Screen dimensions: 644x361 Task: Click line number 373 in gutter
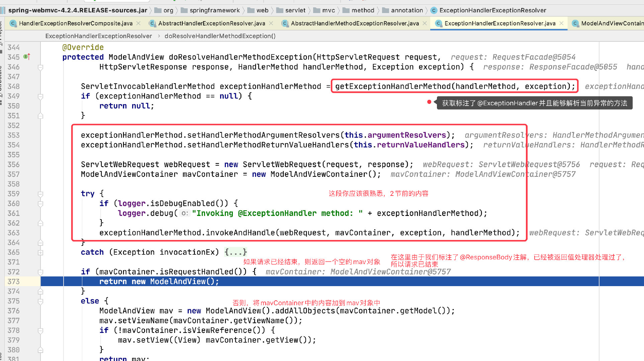(14, 281)
